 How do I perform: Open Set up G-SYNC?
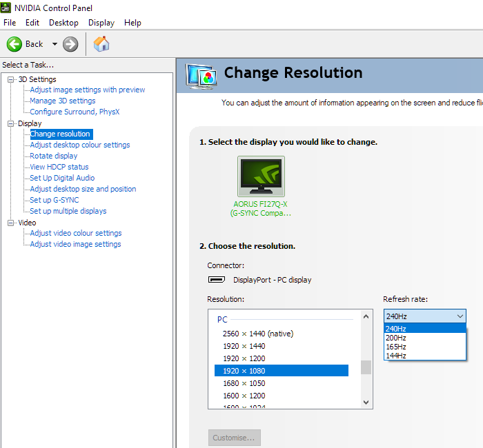55,200
